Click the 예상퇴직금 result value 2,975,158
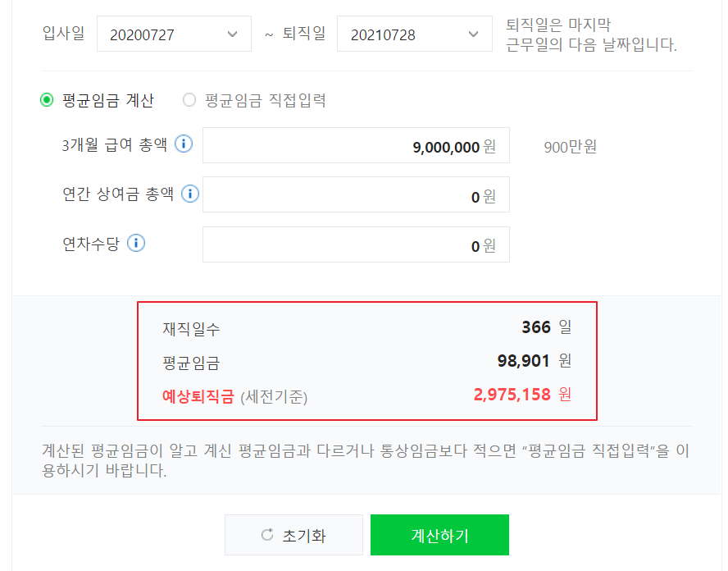728x571 pixels. point(512,395)
